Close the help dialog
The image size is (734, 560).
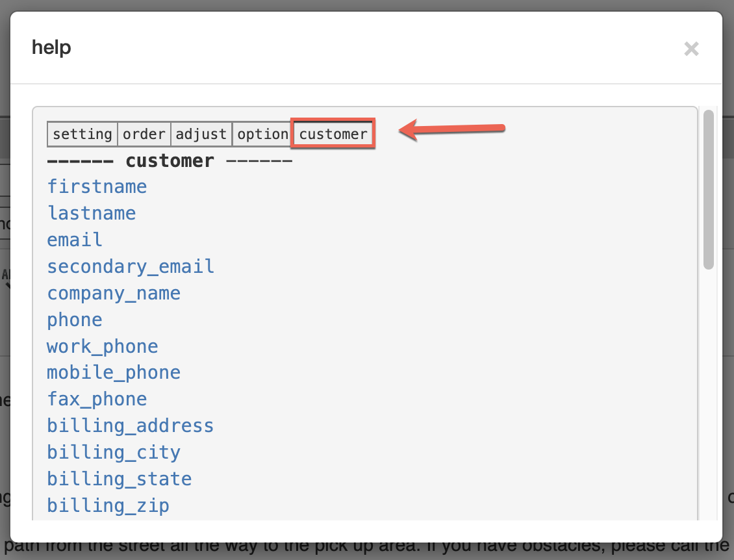[691, 49]
